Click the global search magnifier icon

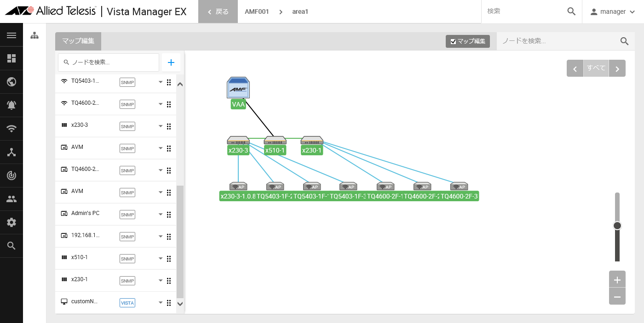pyautogui.click(x=571, y=11)
